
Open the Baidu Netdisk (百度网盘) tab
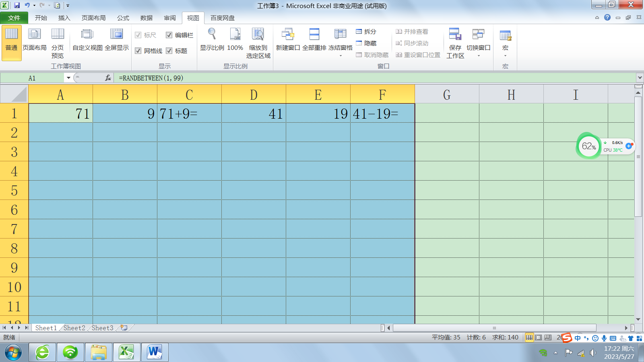click(223, 18)
